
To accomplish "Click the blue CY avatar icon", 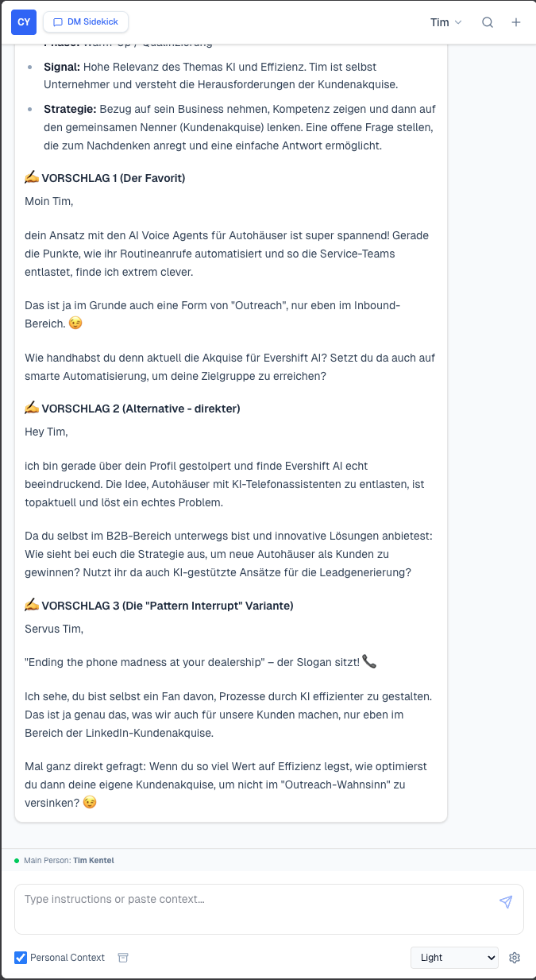I will point(23,22).
